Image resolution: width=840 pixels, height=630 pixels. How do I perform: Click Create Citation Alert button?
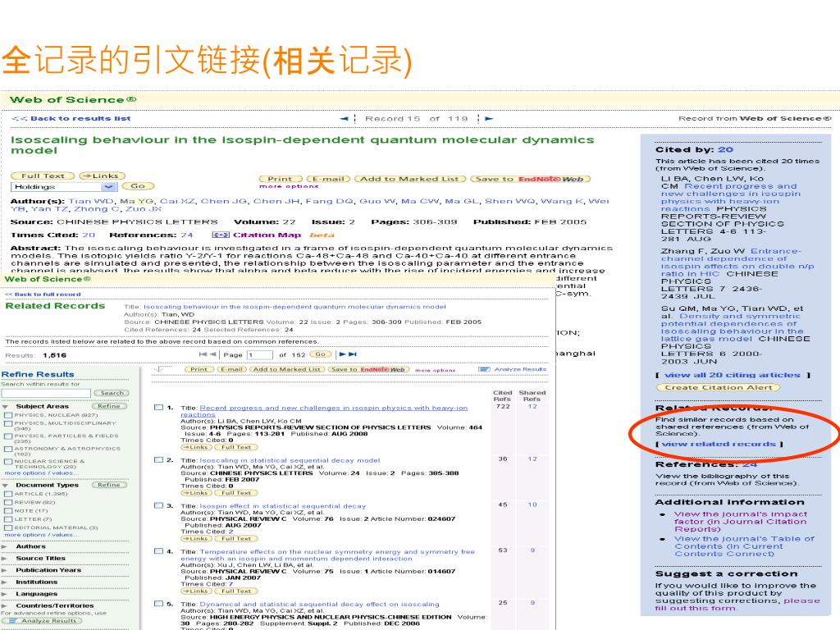(719, 387)
